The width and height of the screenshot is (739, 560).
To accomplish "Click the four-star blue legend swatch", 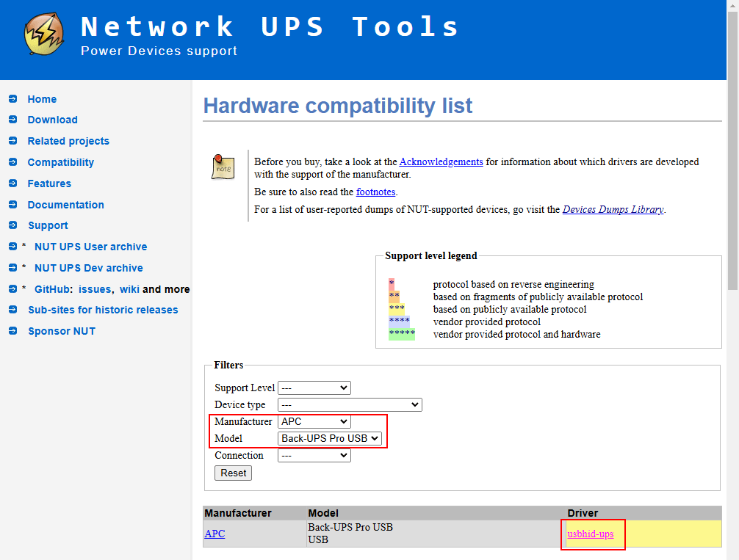I will (399, 321).
